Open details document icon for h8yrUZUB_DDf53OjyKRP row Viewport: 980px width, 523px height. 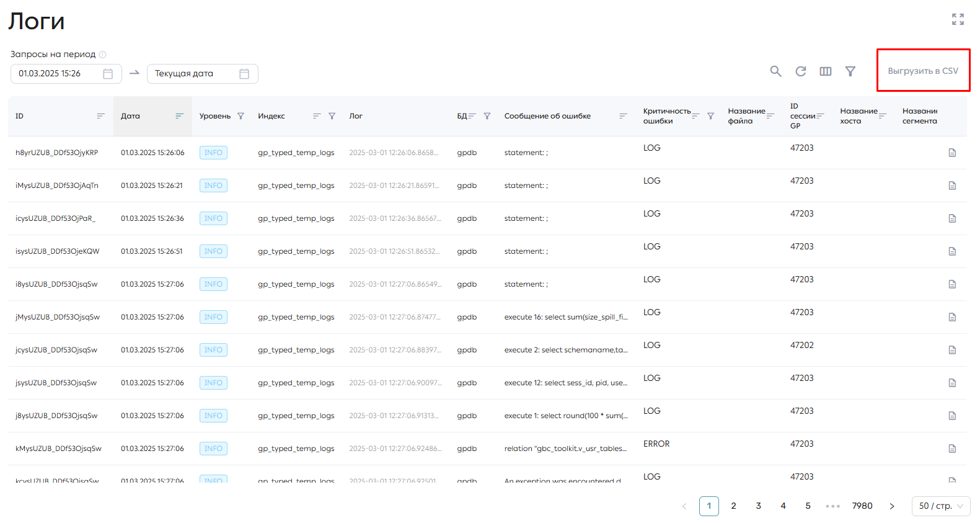click(952, 153)
